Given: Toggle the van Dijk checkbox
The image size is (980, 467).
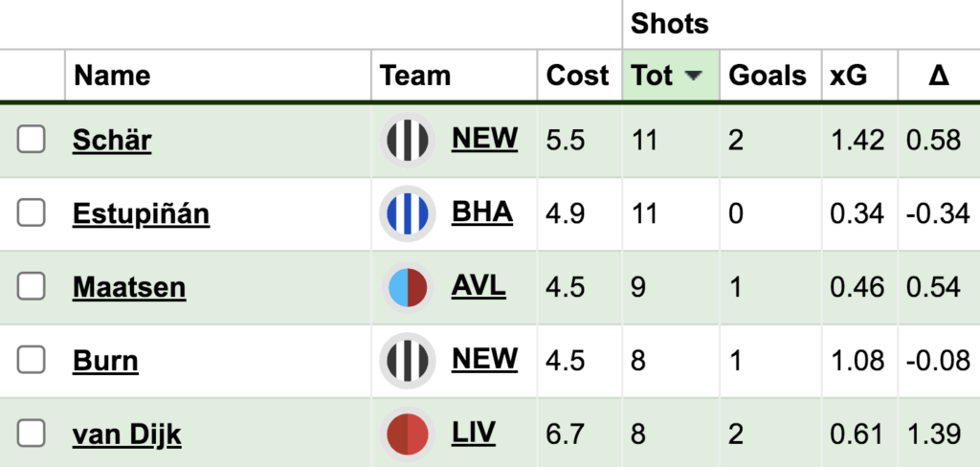Looking at the screenshot, I should point(32,434).
